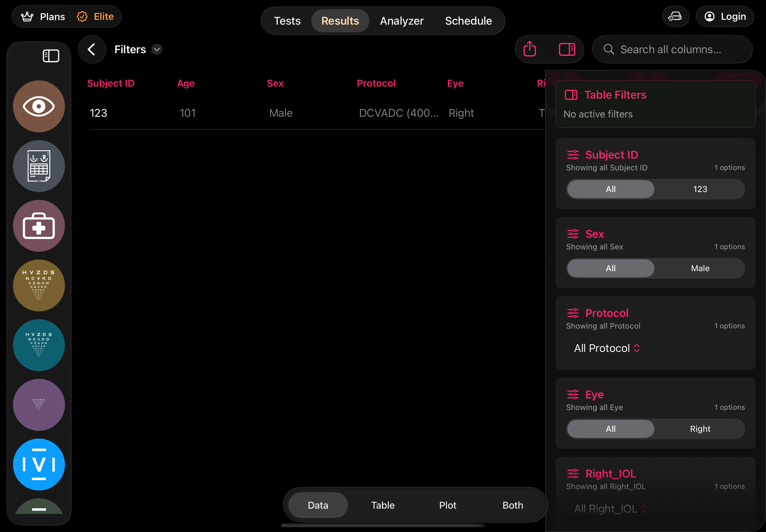The image size is (766, 532).
Task: Filter Eye to Right
Action: [x=700, y=429]
